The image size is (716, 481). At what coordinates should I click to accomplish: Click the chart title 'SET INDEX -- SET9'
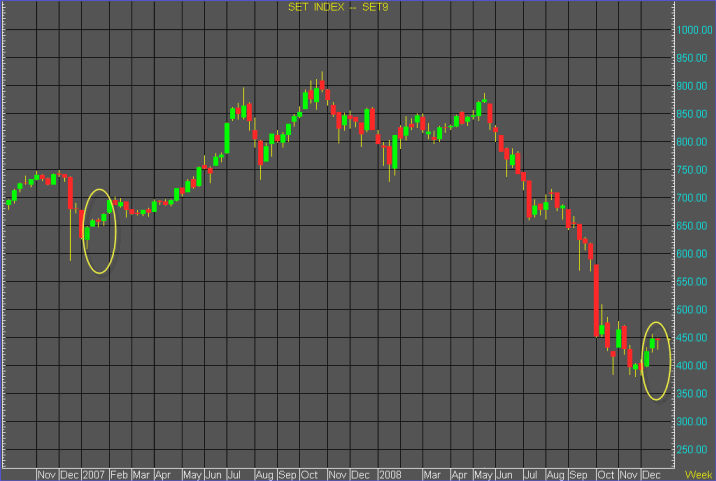click(x=338, y=7)
